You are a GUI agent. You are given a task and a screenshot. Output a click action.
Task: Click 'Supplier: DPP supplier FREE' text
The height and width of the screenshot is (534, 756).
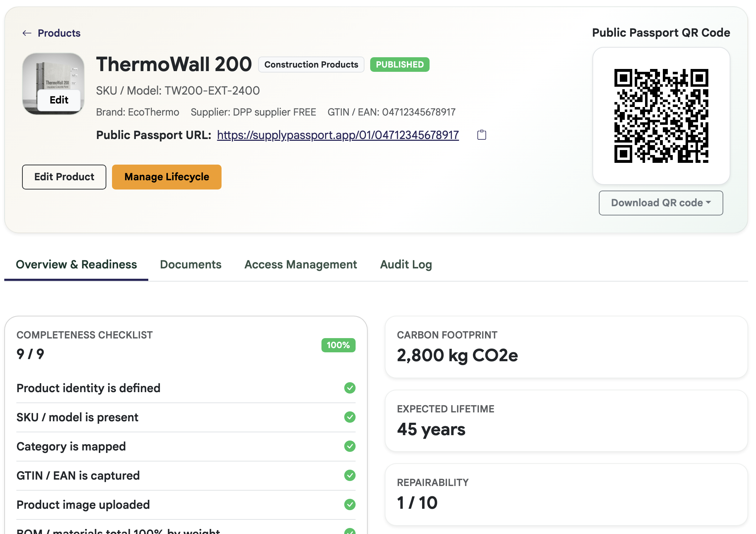pyautogui.click(x=253, y=112)
